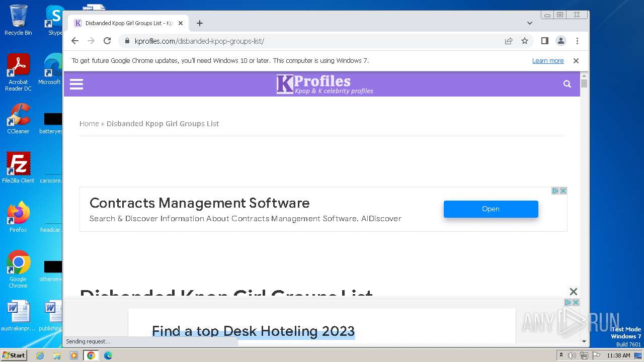Open the Microsoft Edge desktop shortcut

click(x=50, y=69)
